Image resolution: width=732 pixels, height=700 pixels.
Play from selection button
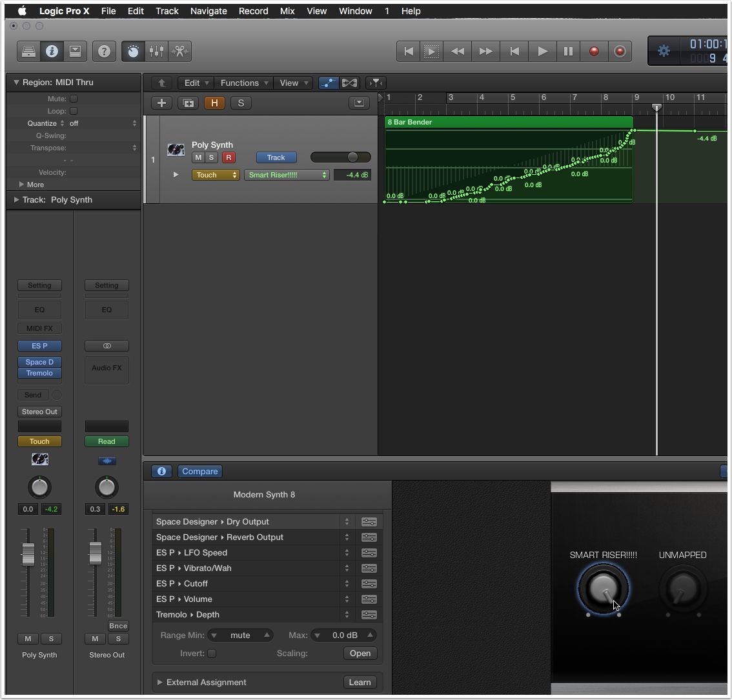coord(431,52)
